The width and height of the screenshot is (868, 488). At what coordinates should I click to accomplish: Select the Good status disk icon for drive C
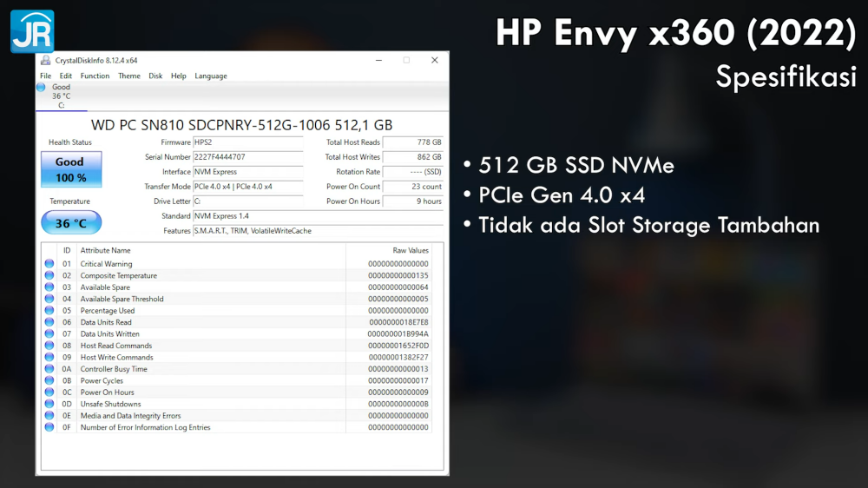tap(42, 88)
